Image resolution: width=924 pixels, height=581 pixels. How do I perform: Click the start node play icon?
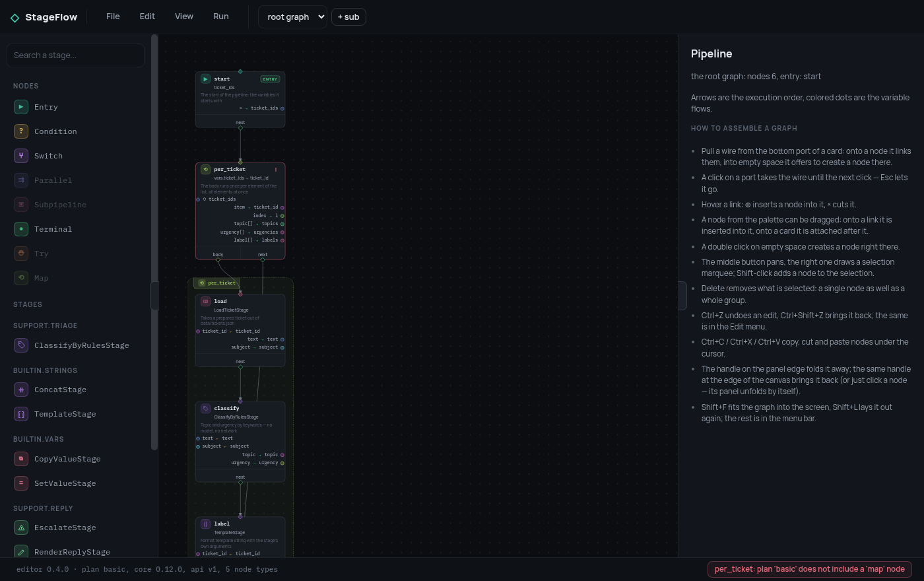point(205,79)
